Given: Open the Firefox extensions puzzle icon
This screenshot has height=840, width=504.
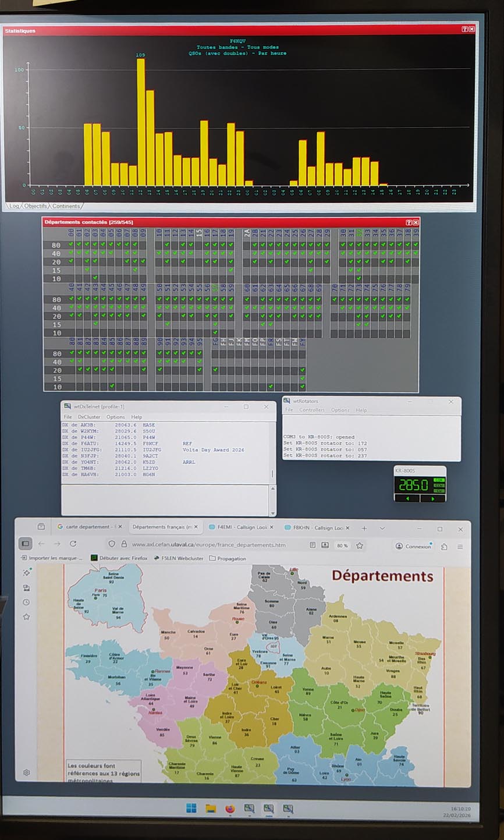Looking at the screenshot, I should [x=444, y=547].
